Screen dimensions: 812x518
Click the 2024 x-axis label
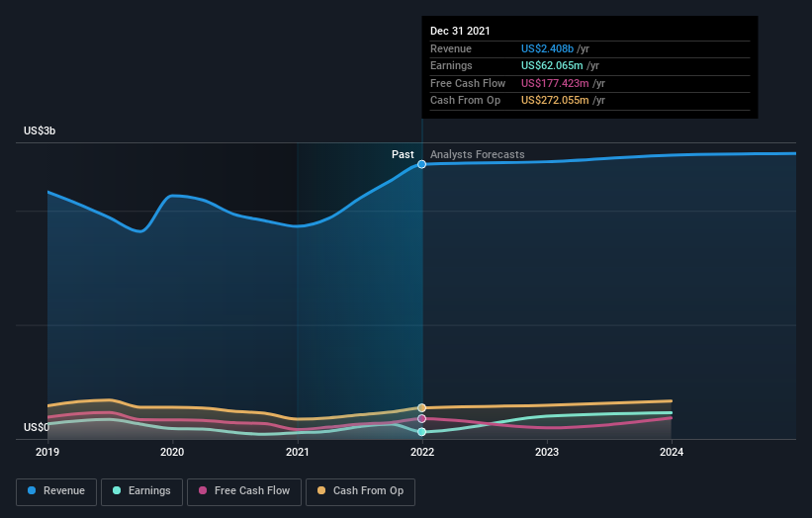672,453
